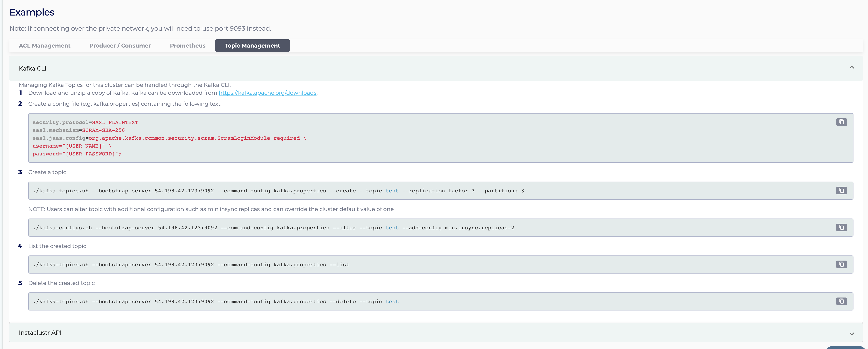This screenshot has height=349, width=868.
Task: Click the Kafka CLI section title
Action: click(x=32, y=68)
